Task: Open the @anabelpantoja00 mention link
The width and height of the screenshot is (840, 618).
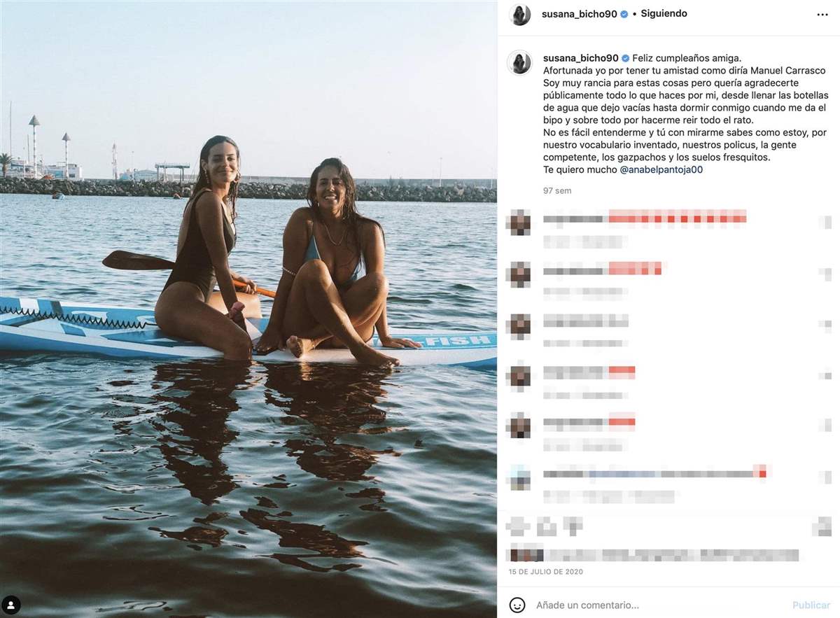Action: click(661, 169)
